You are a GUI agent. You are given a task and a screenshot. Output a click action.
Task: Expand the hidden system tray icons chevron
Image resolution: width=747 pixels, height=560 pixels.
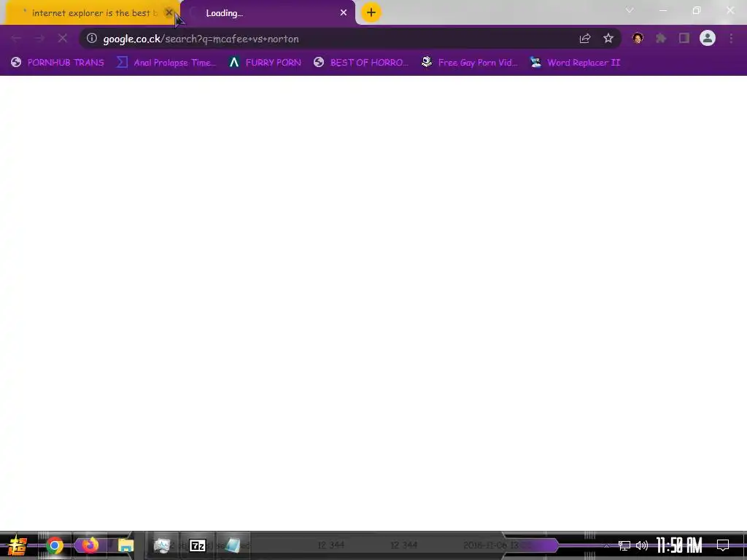point(606,545)
